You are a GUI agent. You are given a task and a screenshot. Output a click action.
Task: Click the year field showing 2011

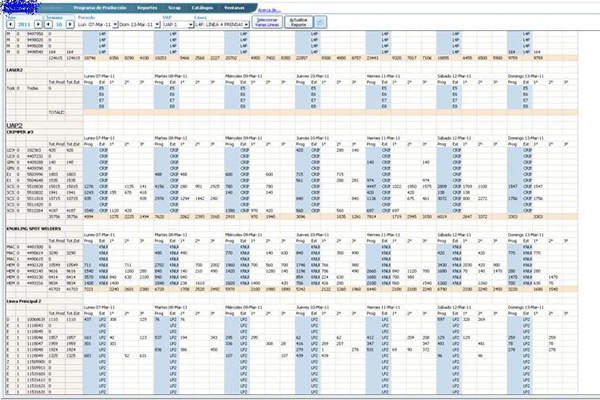tap(22, 21)
